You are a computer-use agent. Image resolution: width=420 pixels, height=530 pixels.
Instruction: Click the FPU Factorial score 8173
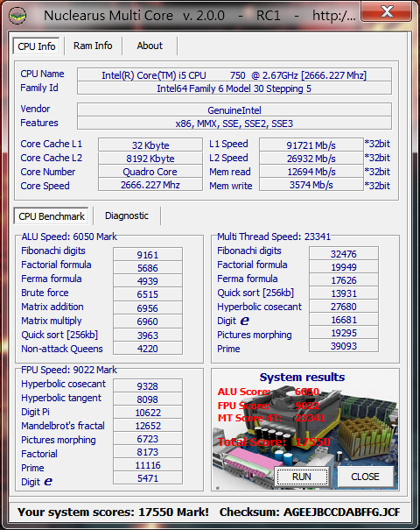pyautogui.click(x=148, y=451)
